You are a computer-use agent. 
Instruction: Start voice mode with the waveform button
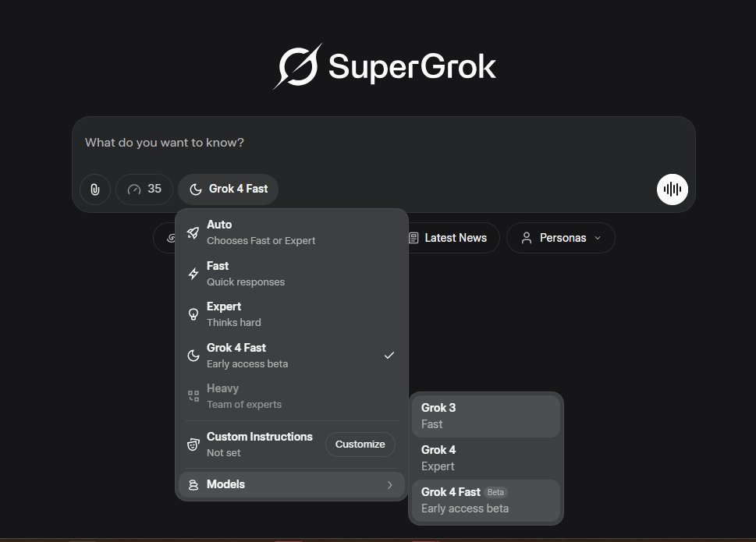[672, 190]
